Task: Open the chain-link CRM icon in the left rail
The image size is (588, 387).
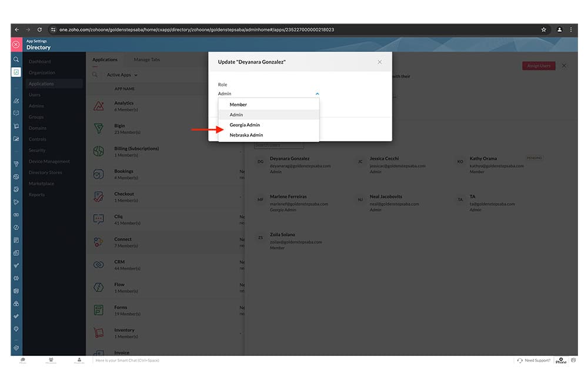Action: [x=16, y=215]
